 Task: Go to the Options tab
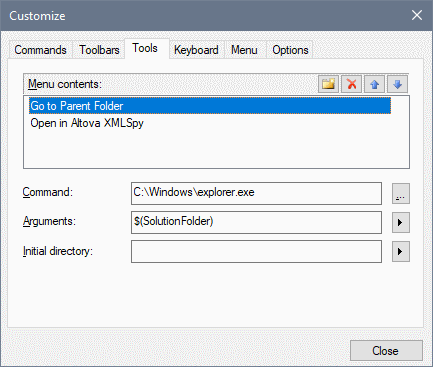(x=290, y=50)
